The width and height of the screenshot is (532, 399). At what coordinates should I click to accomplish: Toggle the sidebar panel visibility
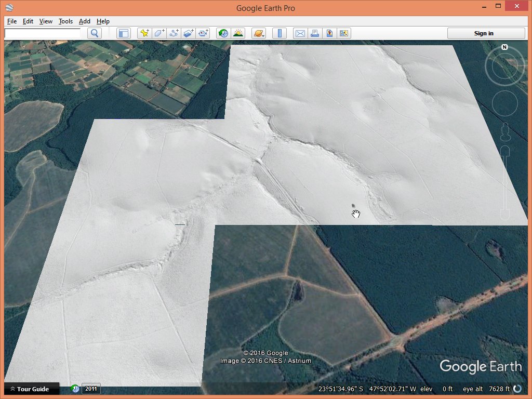(x=123, y=33)
